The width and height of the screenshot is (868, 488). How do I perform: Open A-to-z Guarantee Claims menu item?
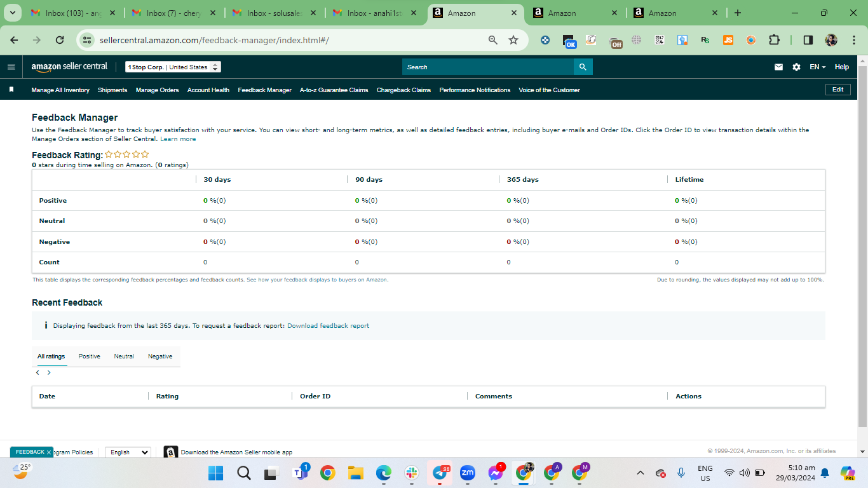(x=334, y=90)
